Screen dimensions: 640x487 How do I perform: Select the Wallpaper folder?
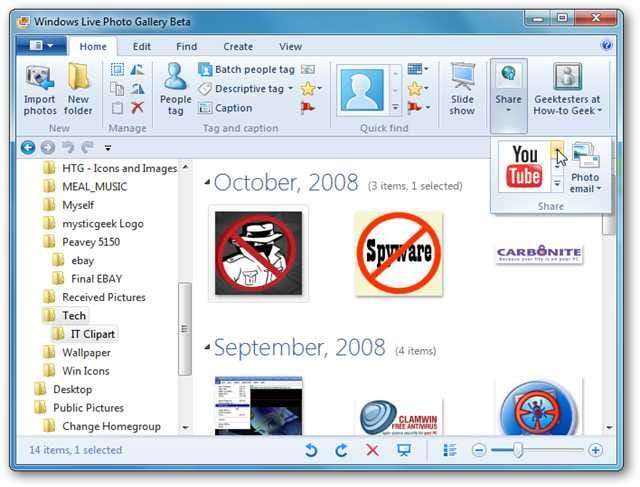77,352
